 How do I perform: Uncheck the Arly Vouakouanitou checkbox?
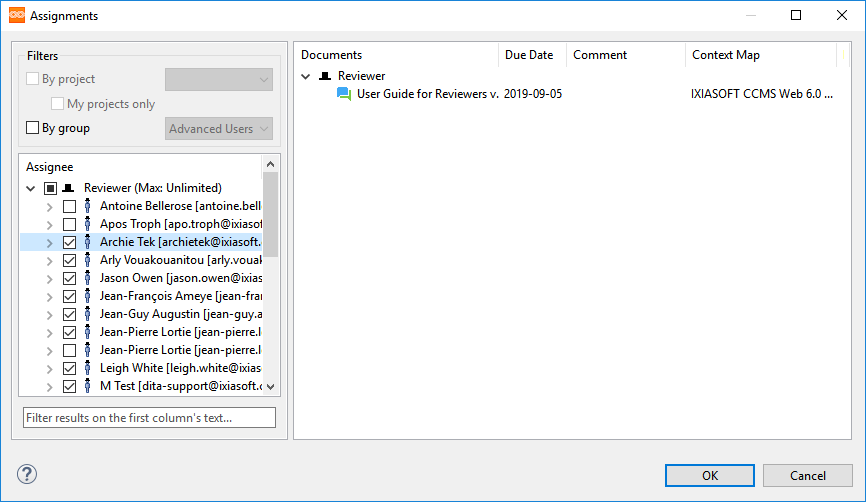coord(69,260)
